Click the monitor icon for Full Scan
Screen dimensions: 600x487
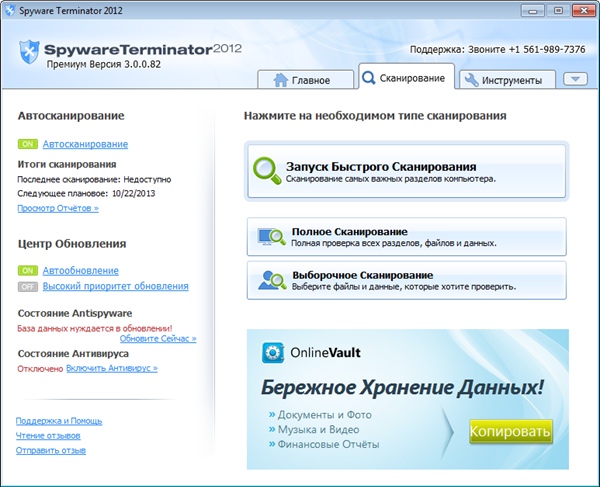(271, 237)
